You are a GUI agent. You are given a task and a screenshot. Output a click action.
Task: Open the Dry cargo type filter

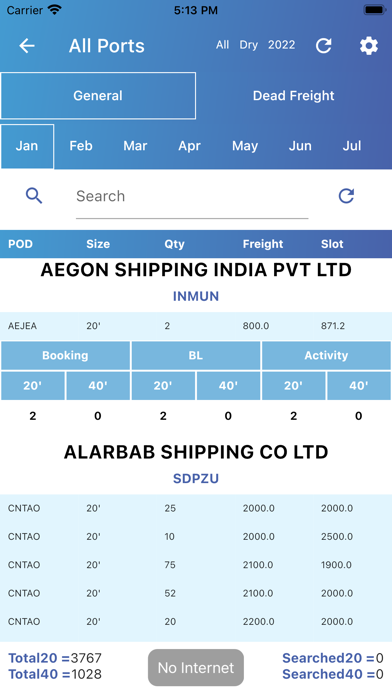point(249,45)
